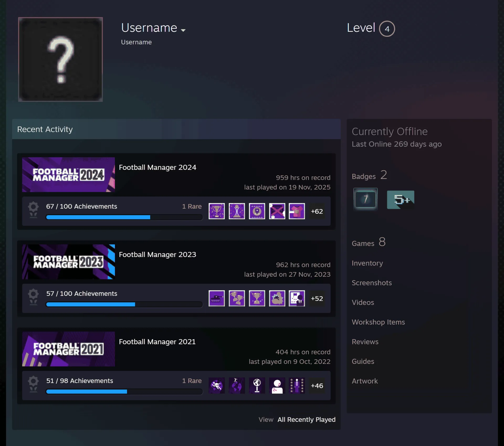Click the suited manager with stars achievement FM 2021
Screen dimensions: 504x446
[x=297, y=385]
